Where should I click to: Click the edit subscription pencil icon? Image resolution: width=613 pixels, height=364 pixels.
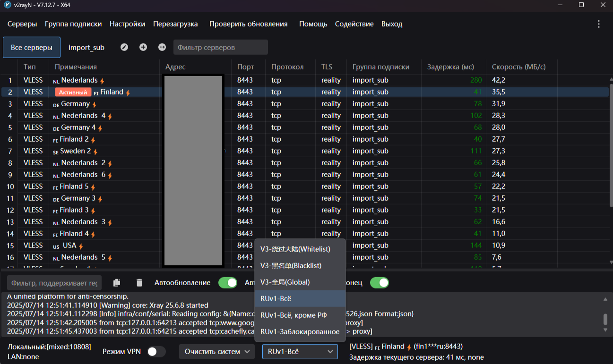point(124,47)
